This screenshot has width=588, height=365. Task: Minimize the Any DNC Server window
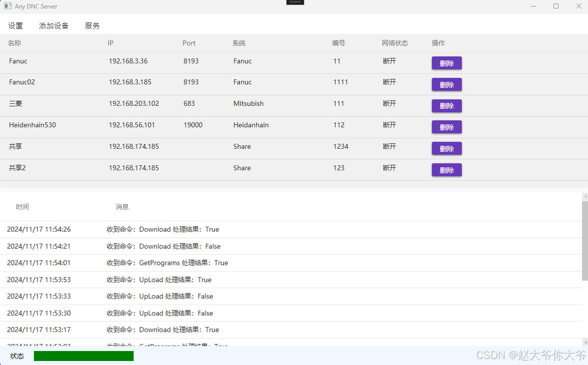point(533,6)
